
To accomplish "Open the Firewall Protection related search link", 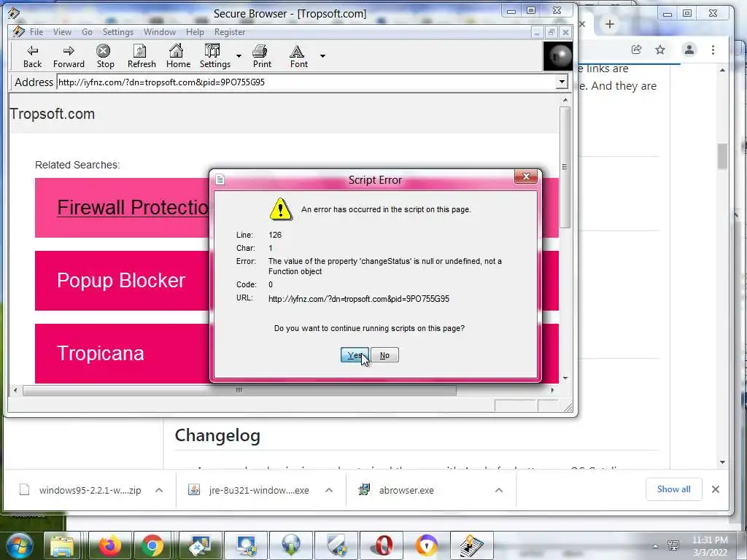I will pos(133,208).
